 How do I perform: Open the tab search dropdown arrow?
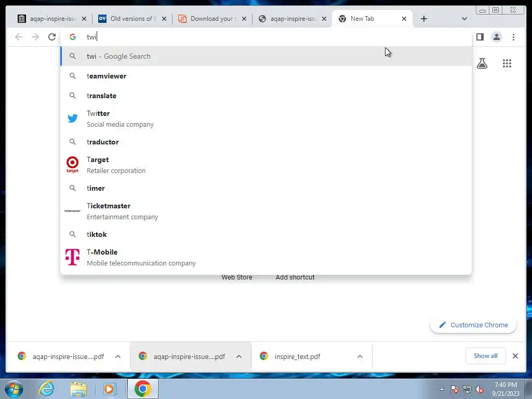pos(464,19)
